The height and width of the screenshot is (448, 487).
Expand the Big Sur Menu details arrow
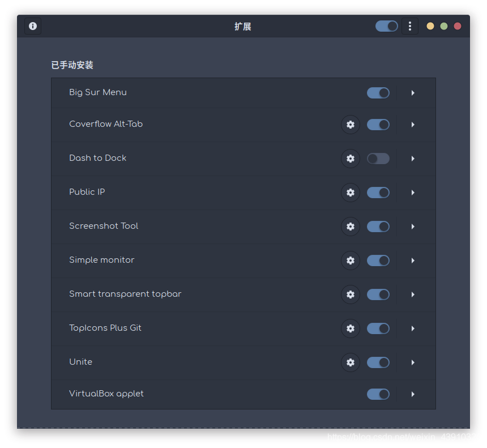click(413, 93)
